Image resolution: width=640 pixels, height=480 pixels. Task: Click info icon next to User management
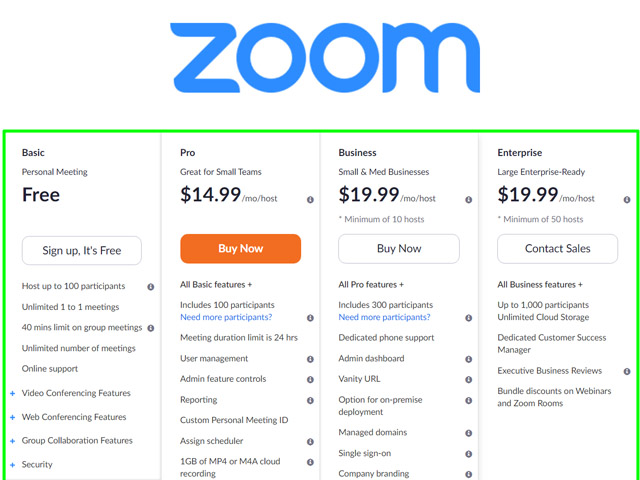(x=310, y=359)
